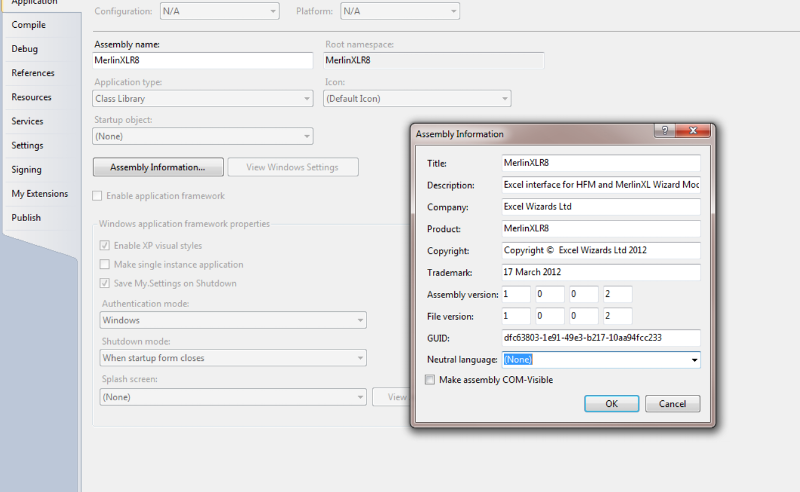Viewport: 800px width, 492px height.
Task: Click the Company field
Action: tap(601, 207)
